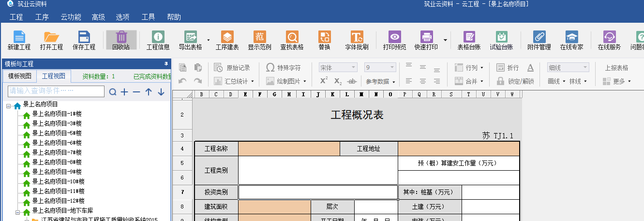Click 查找表格 find table icon
Viewport: 644px width, 221px height.
coord(292,41)
